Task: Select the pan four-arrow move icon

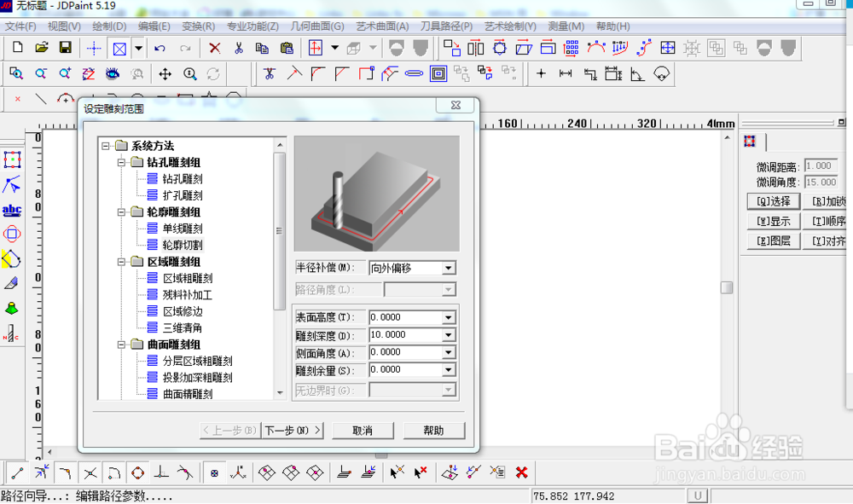Action: pyautogui.click(x=165, y=73)
